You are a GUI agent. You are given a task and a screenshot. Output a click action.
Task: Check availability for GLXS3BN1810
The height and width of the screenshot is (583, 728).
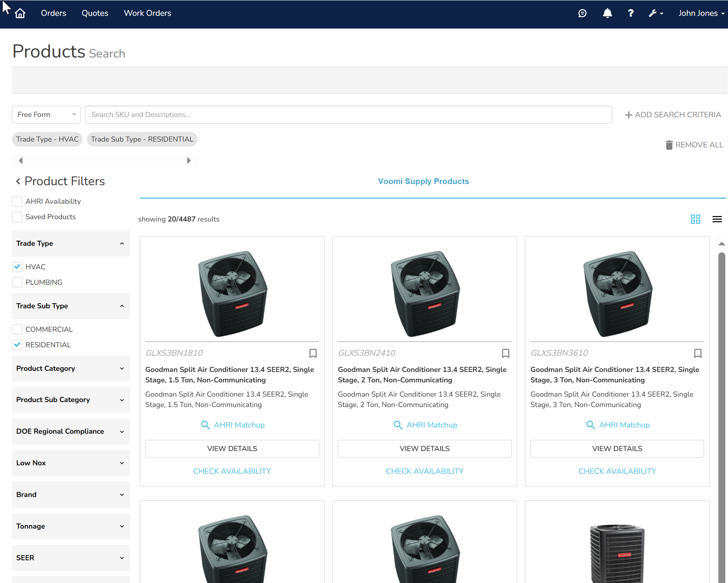coord(232,471)
